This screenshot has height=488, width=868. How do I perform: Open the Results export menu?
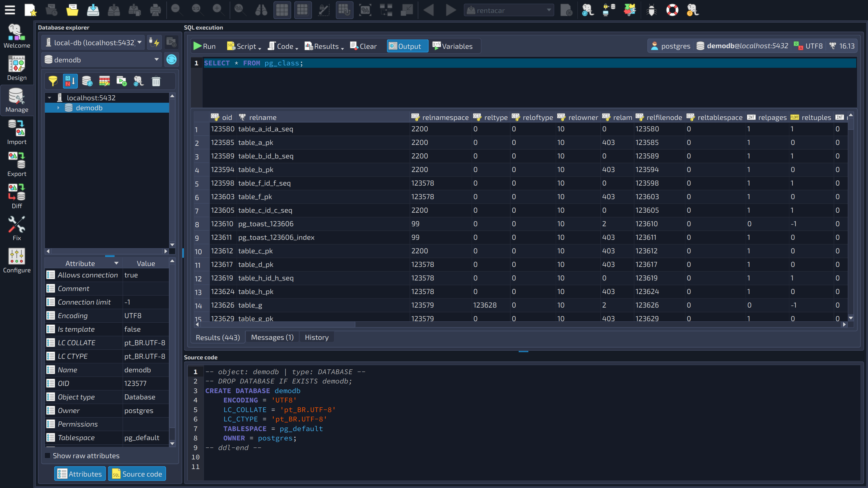click(x=324, y=46)
